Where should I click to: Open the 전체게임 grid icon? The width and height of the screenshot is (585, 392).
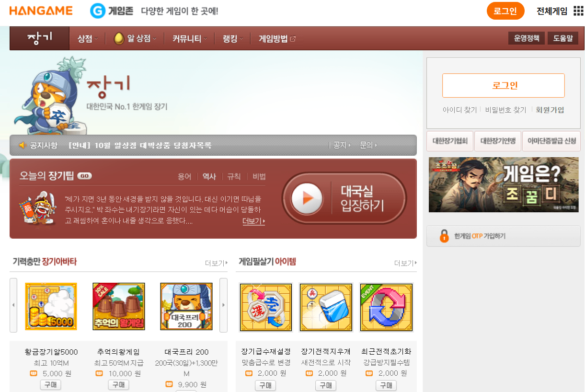[x=578, y=11]
